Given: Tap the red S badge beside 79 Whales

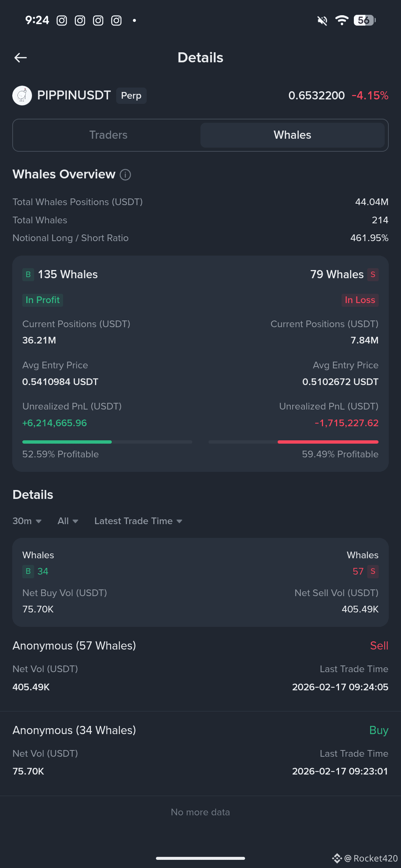Looking at the screenshot, I should pos(373,274).
